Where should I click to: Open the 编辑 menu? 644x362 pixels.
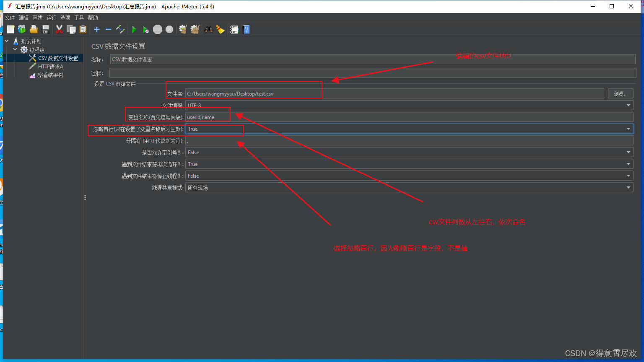click(x=23, y=18)
